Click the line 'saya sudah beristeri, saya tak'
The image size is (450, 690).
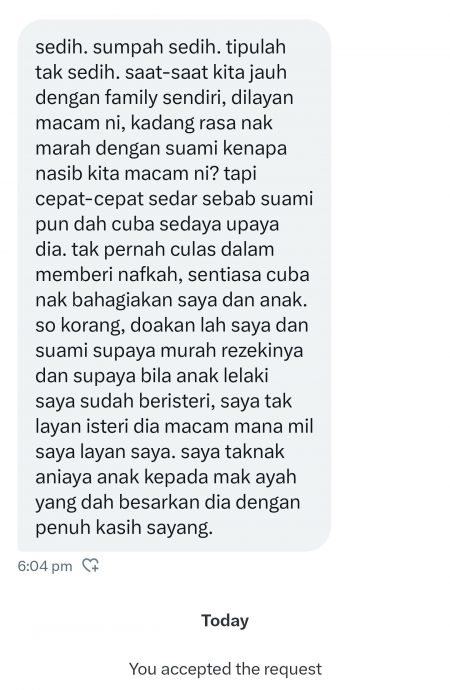click(164, 401)
